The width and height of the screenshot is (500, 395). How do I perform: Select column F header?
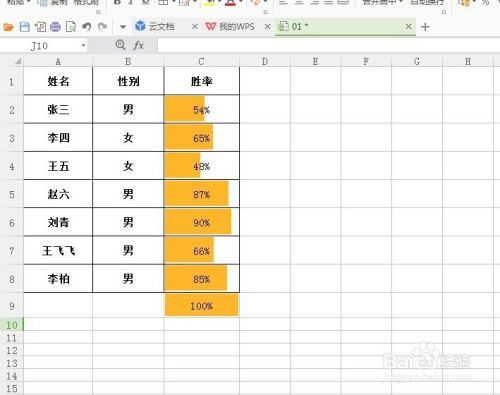coord(366,62)
